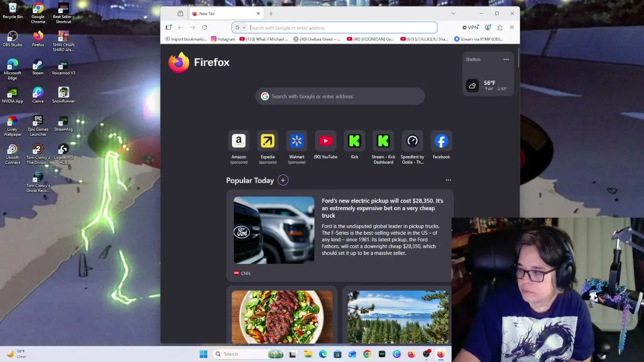Launch OBS Studio from the desktop
This screenshot has height=362, width=644.
[13, 39]
